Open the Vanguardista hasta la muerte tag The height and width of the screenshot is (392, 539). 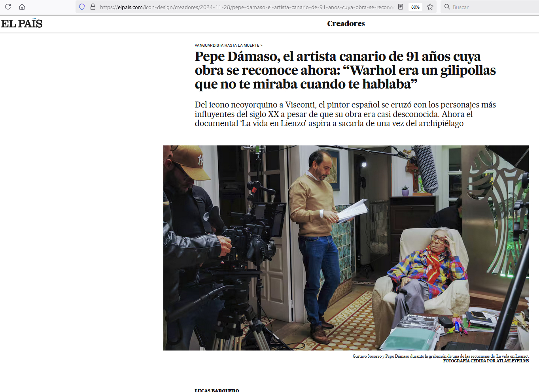[x=227, y=45]
